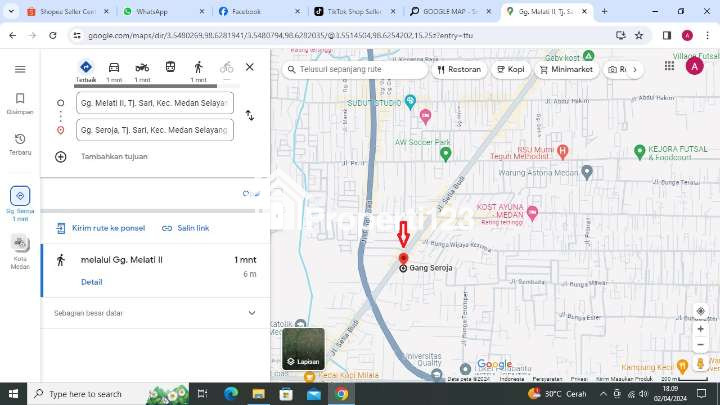The height and width of the screenshot is (405, 720).
Task: Open Google apps grid
Action: [669, 66]
